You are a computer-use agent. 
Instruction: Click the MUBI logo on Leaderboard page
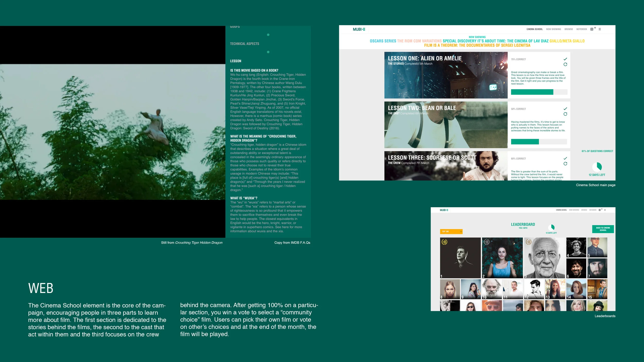point(444,210)
